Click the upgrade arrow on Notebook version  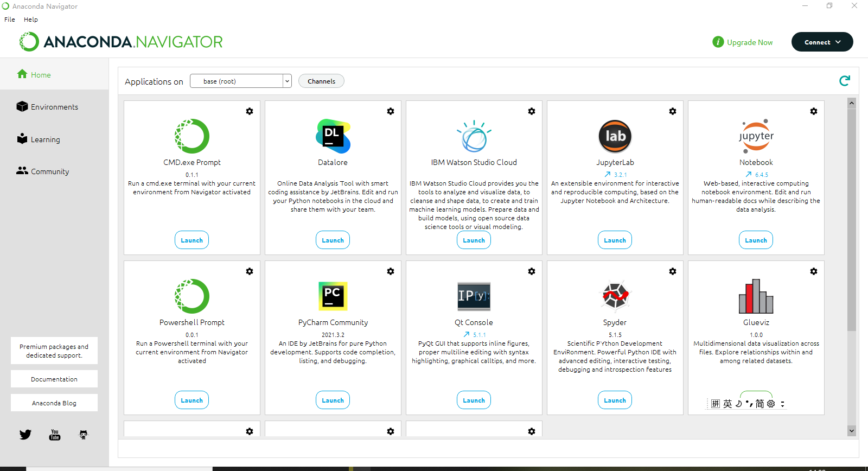[749, 175]
